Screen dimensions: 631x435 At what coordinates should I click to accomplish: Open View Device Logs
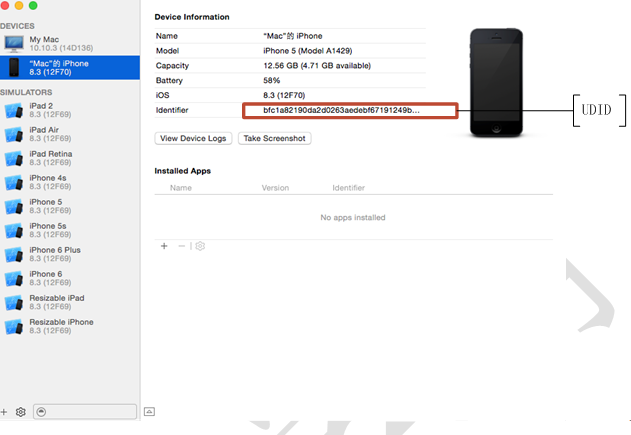click(193, 138)
